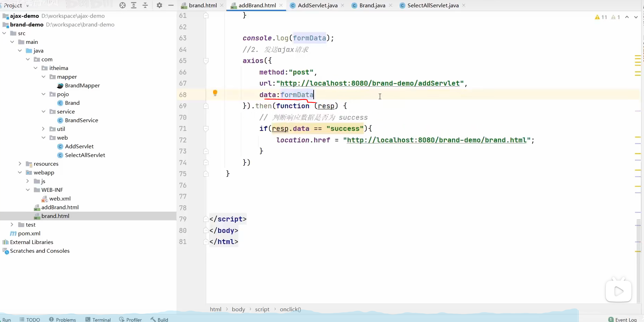Screen dimensions: 644x322
Task: Collapse the WEB-INF folder
Action: [x=28, y=190]
